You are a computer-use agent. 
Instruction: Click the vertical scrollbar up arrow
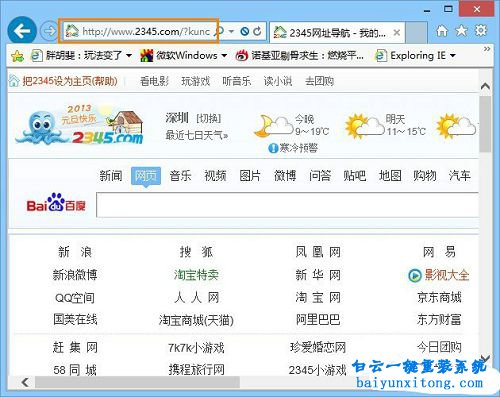(x=485, y=86)
